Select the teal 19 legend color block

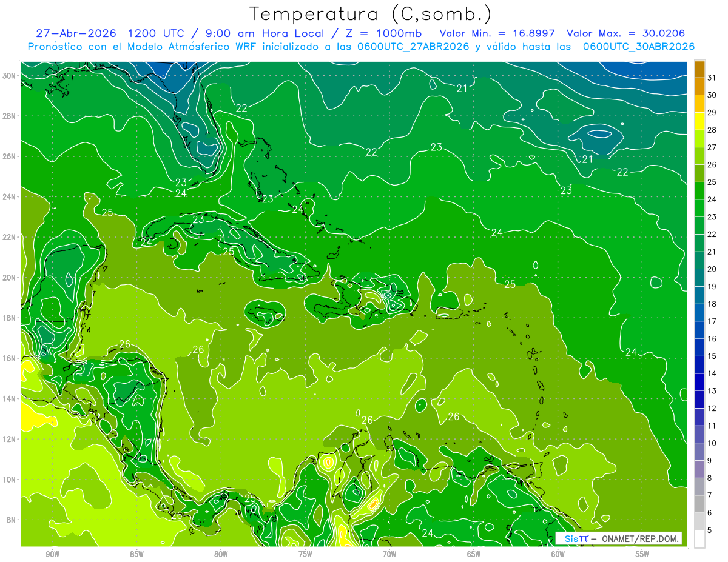[699, 278]
